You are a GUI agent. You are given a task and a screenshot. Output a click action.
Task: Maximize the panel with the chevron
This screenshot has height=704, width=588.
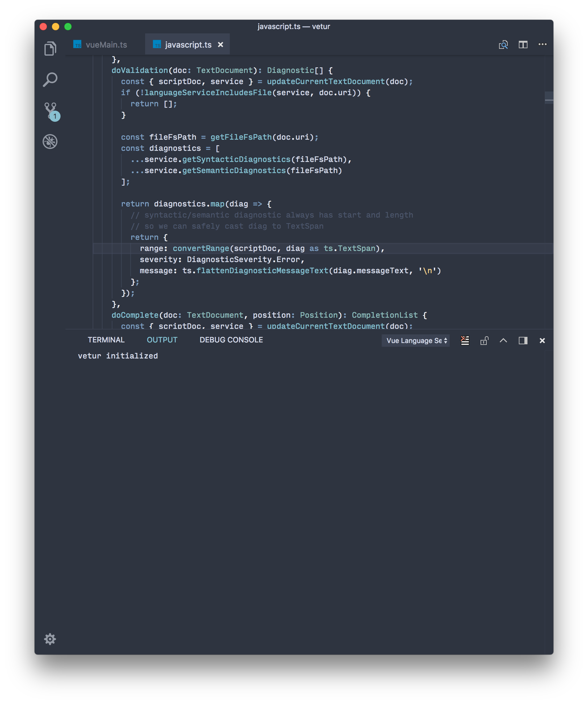(x=503, y=341)
